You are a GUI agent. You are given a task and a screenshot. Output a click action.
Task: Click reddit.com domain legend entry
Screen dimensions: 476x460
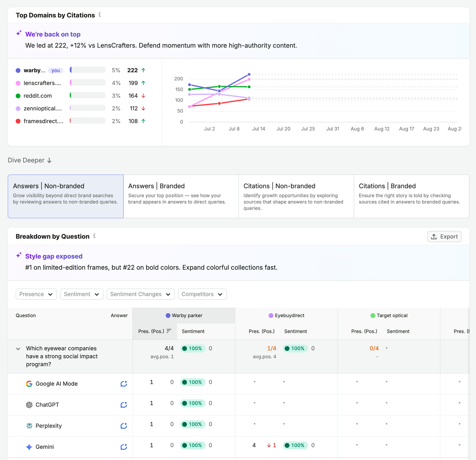[38, 96]
